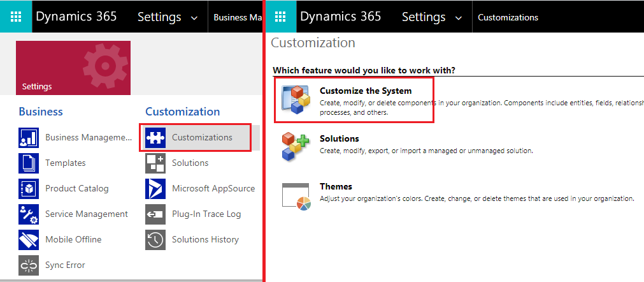Click Templates icon
The image size is (644, 282).
click(29, 163)
